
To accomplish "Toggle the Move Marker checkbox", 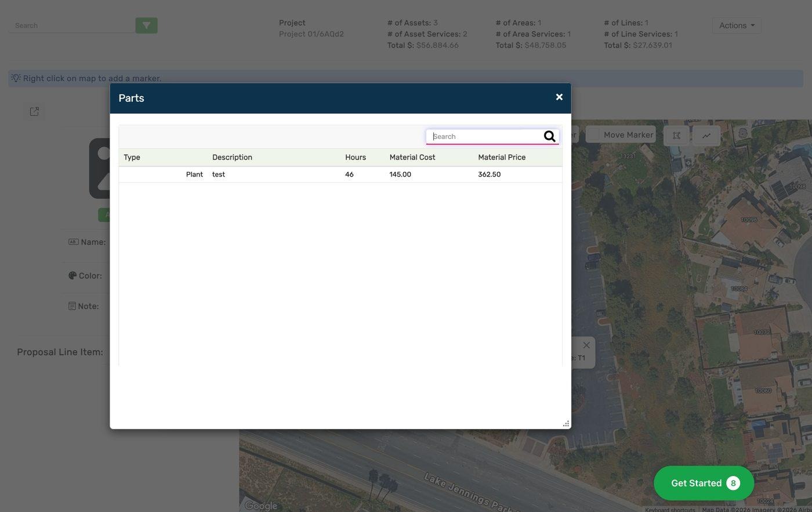I will 593,135.
